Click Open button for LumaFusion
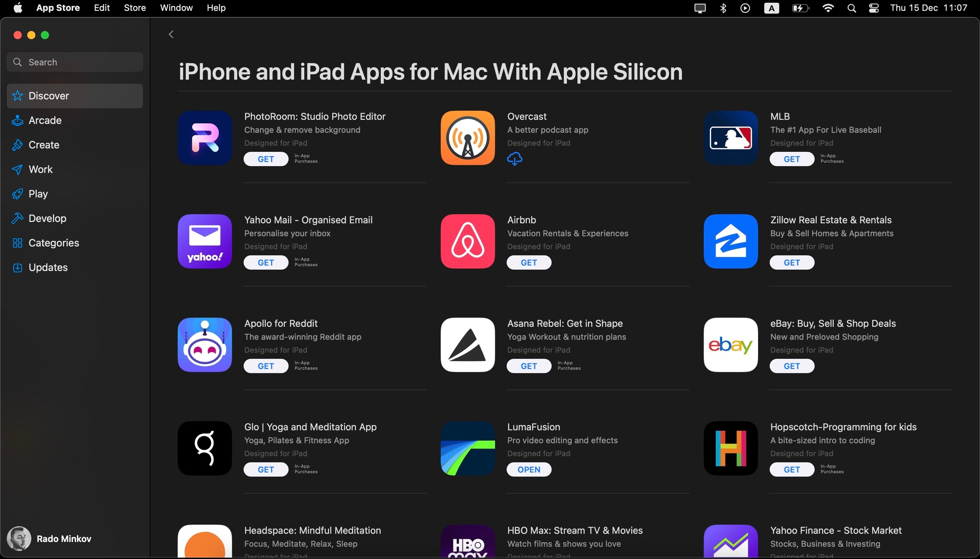The height and width of the screenshot is (559, 980). [529, 469]
